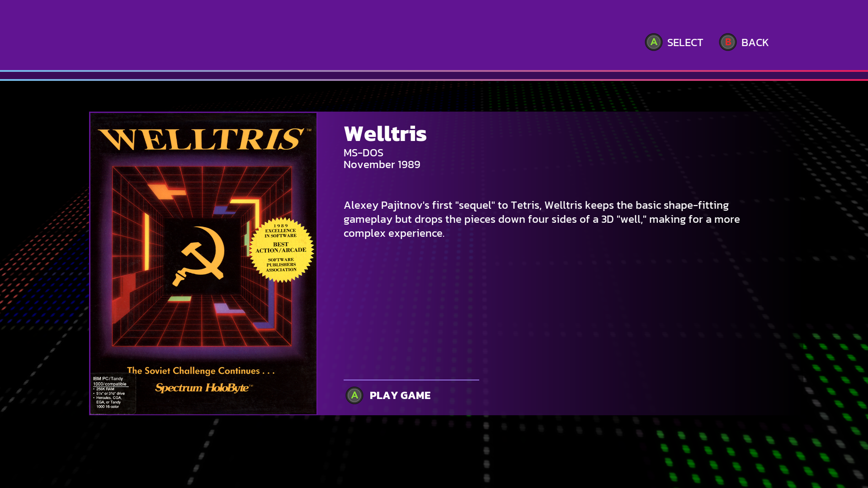Image resolution: width=868 pixels, height=488 pixels.
Task: Click the gradient stripe under the purple header
Action: point(434,75)
